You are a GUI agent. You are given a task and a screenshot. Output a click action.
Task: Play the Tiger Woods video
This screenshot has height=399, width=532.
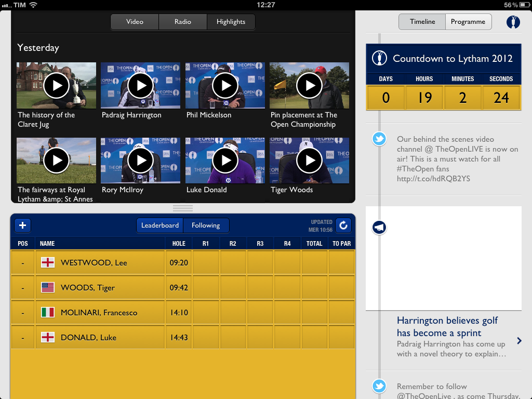coord(309,161)
